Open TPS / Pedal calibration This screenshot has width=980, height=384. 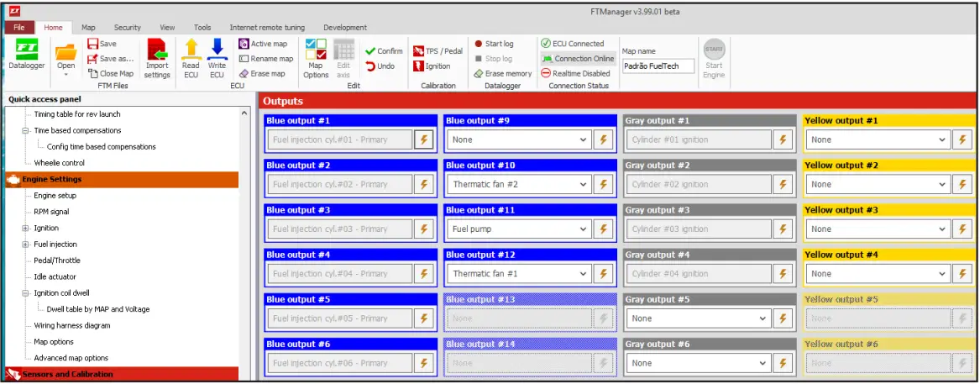click(x=438, y=51)
